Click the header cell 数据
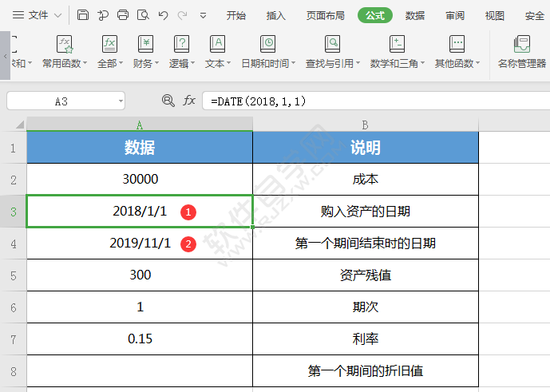550x392 pixels. point(140,148)
